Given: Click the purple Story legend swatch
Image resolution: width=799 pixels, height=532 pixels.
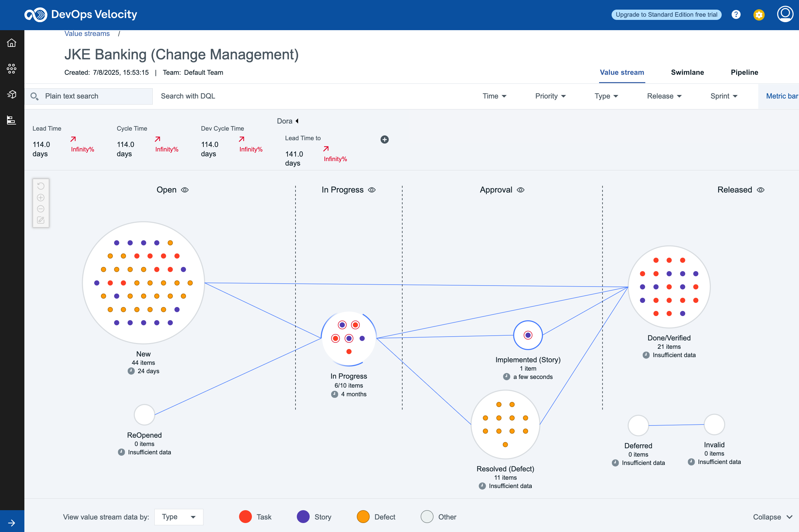Looking at the screenshot, I should 303,517.
